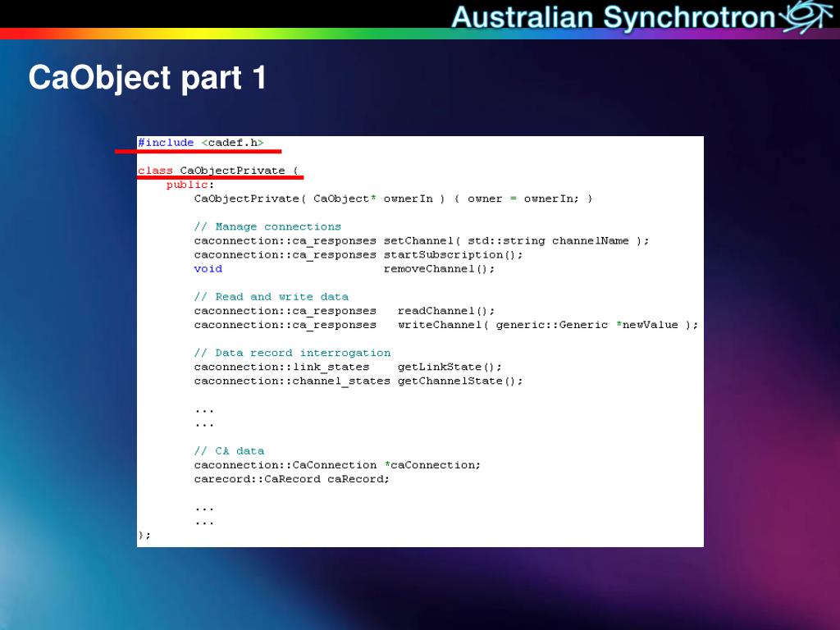Screen dimensions: 840x630
Task: Click the 'void removeChannel();' line
Action: tap(345, 269)
